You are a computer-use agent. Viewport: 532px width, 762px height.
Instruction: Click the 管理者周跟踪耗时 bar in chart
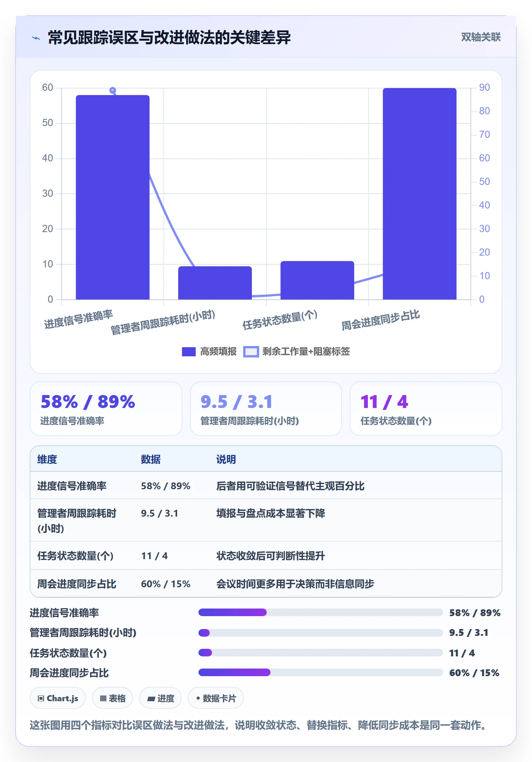215,283
